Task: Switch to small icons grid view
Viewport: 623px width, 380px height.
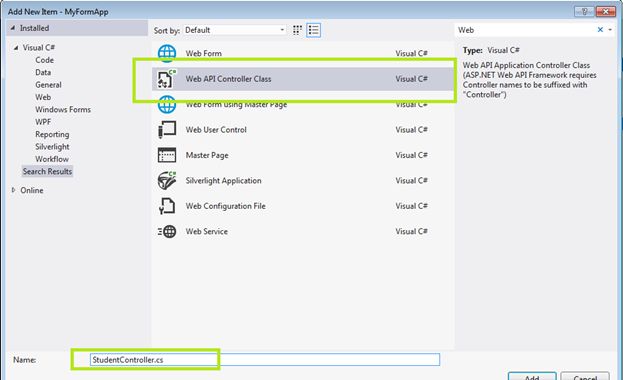Action: [x=297, y=30]
